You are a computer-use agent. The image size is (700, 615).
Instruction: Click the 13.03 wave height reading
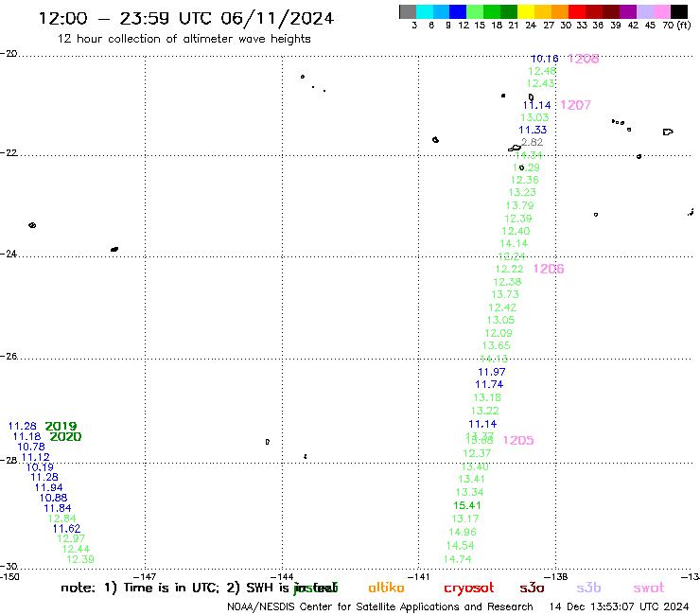(x=534, y=117)
